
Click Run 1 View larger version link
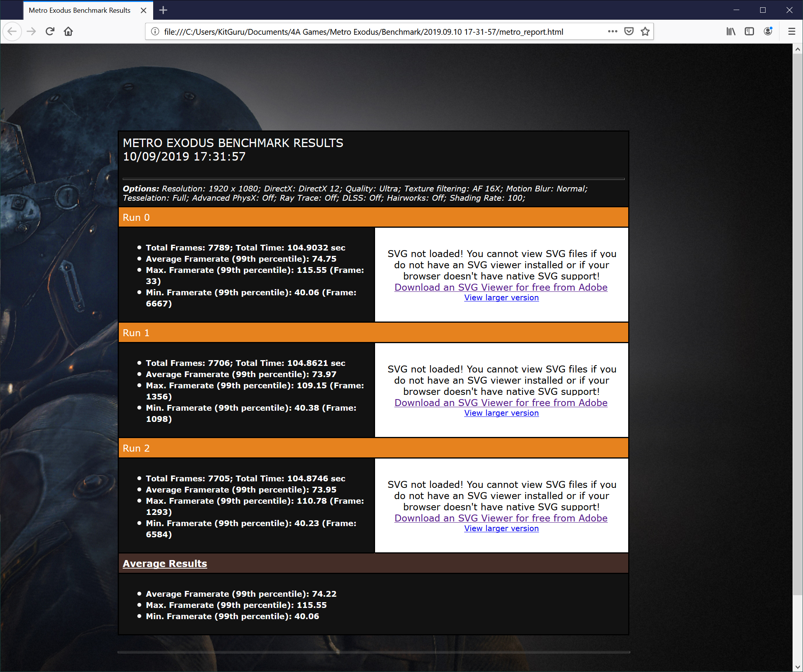click(x=501, y=413)
